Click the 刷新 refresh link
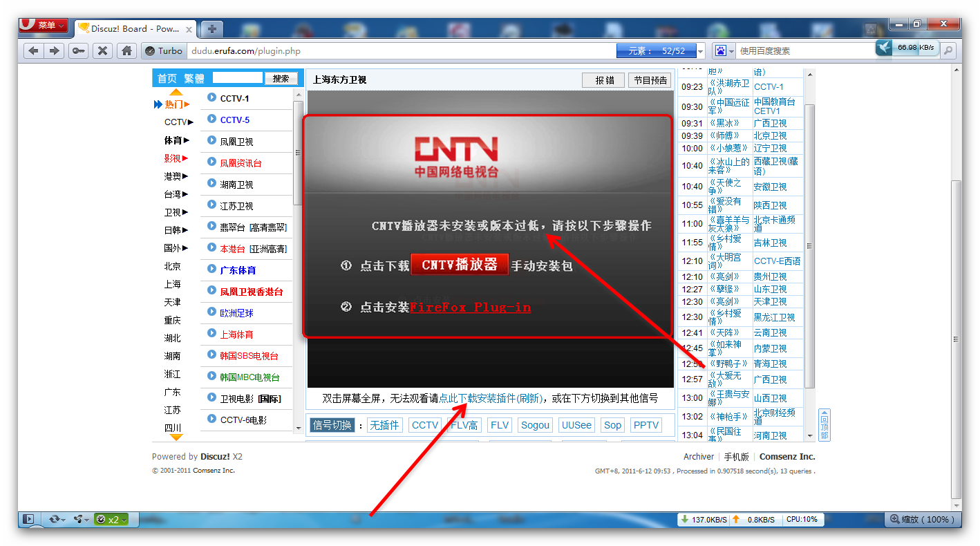 (x=530, y=398)
